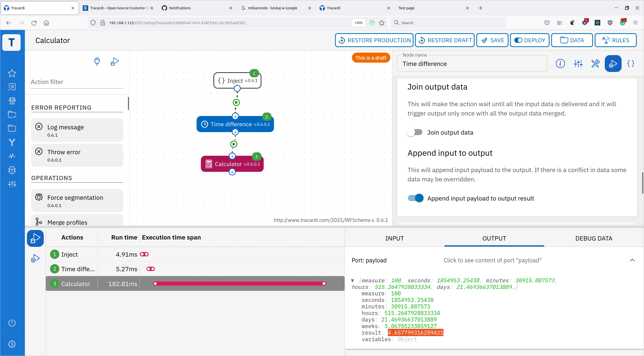Enable Join output data
This screenshot has width=644, height=356.
click(415, 132)
